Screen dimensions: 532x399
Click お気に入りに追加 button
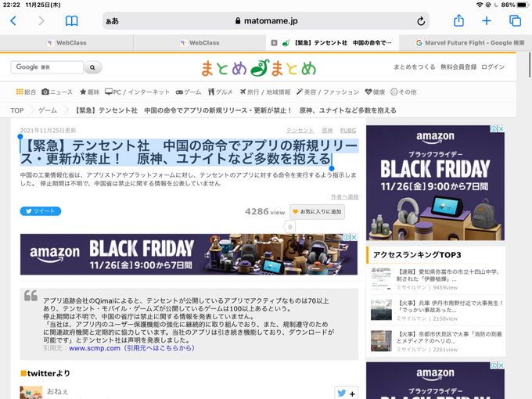317,212
